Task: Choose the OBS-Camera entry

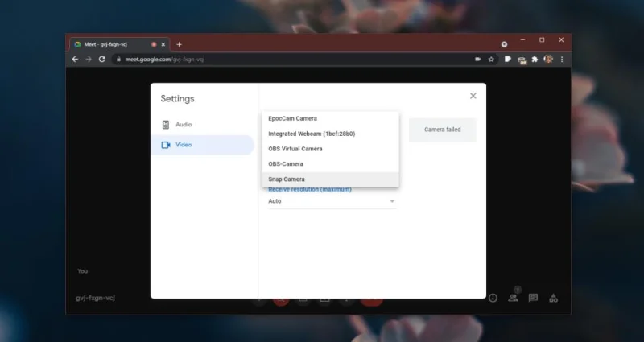Action: [330, 164]
